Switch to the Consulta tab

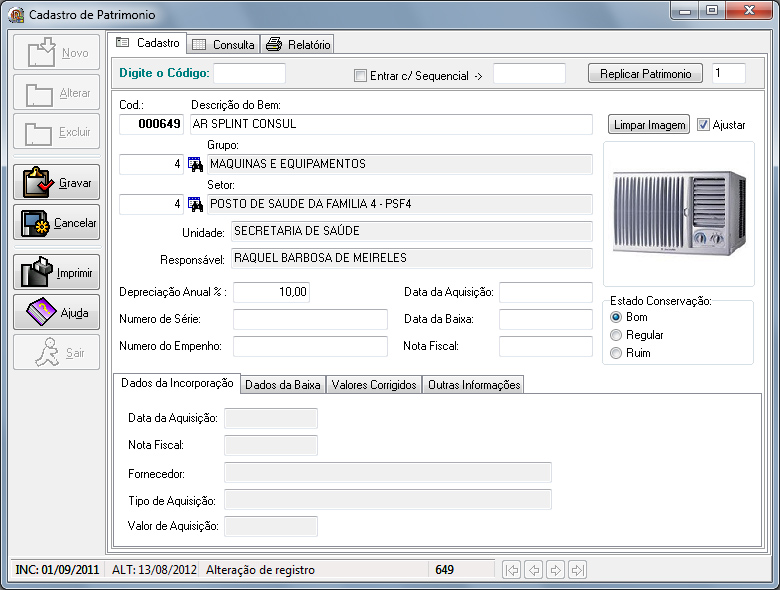point(223,44)
